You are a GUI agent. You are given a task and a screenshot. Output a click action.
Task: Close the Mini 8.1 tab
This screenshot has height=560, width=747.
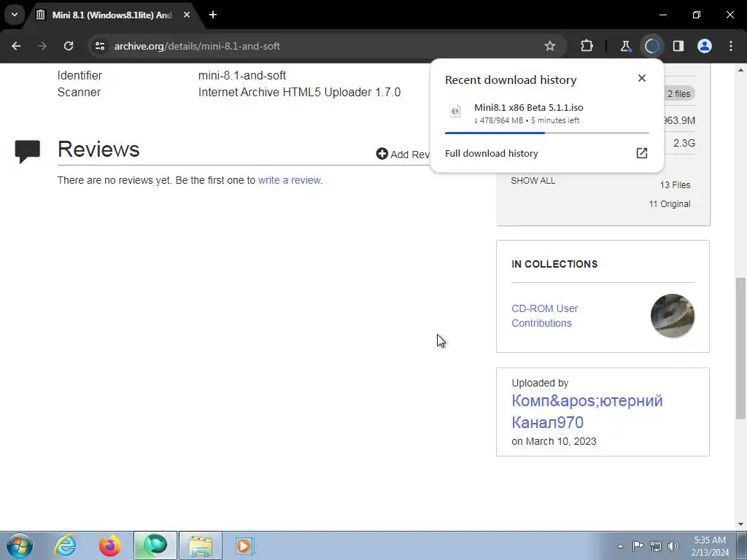[187, 15]
